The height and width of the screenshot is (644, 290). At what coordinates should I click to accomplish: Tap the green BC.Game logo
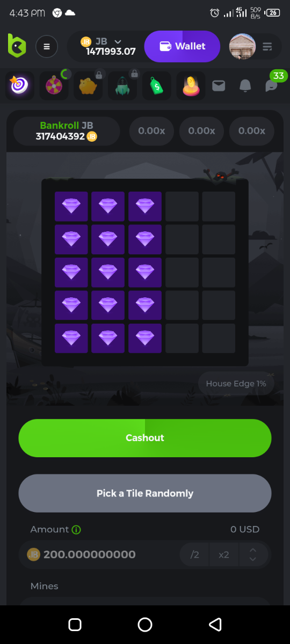[x=17, y=46]
